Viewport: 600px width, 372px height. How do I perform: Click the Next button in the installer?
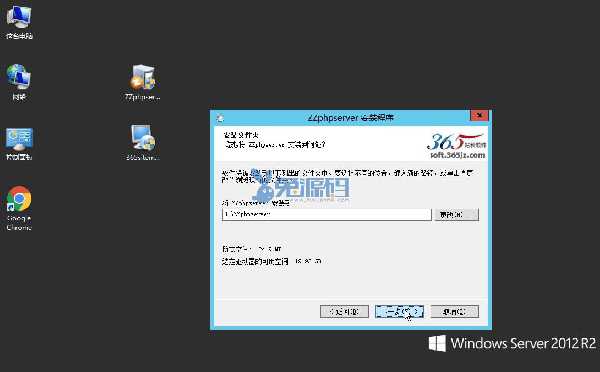pyautogui.click(x=399, y=312)
